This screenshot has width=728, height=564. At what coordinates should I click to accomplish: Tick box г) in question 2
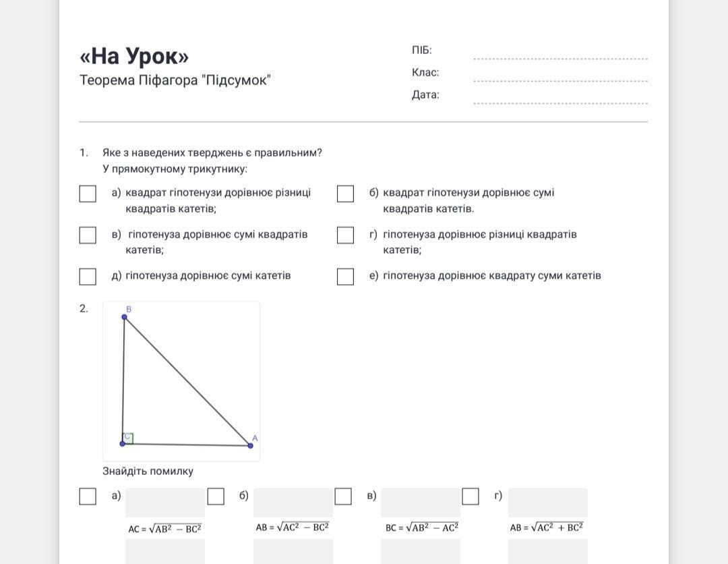tap(471, 497)
